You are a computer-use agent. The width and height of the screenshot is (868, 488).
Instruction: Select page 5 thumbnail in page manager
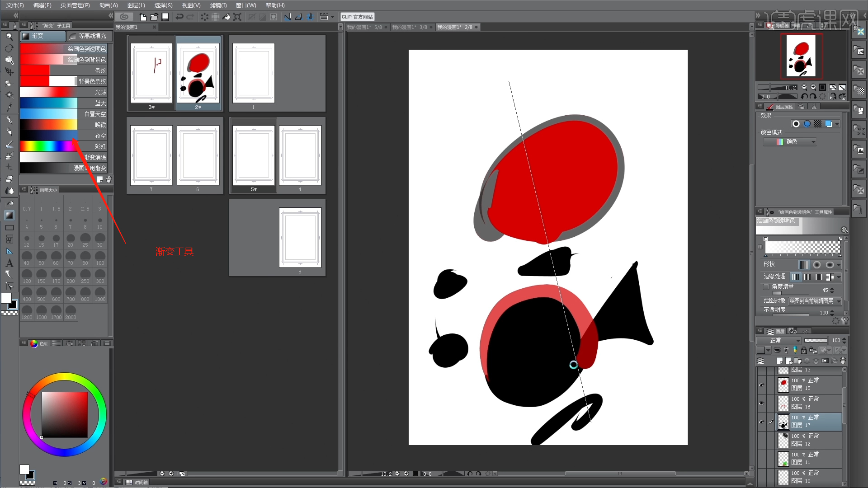pos(253,155)
